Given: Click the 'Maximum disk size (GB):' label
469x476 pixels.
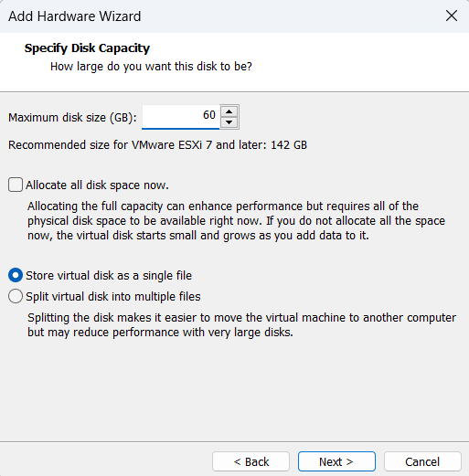Looking at the screenshot, I should coord(72,118).
